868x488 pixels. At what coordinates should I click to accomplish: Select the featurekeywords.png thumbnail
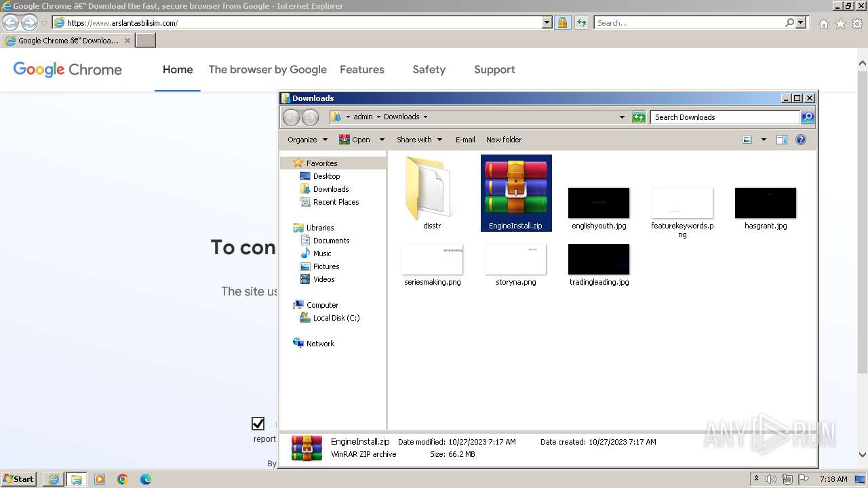682,203
